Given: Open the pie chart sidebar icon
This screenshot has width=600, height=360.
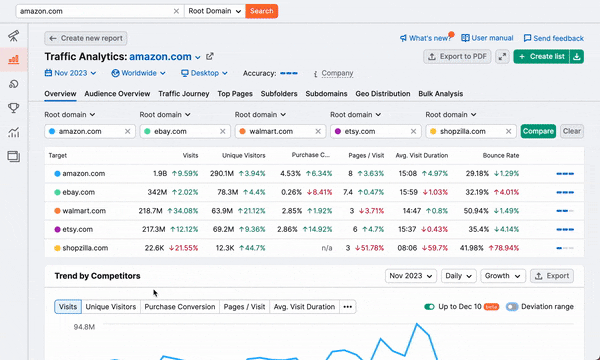Looking at the screenshot, I should [13, 84].
